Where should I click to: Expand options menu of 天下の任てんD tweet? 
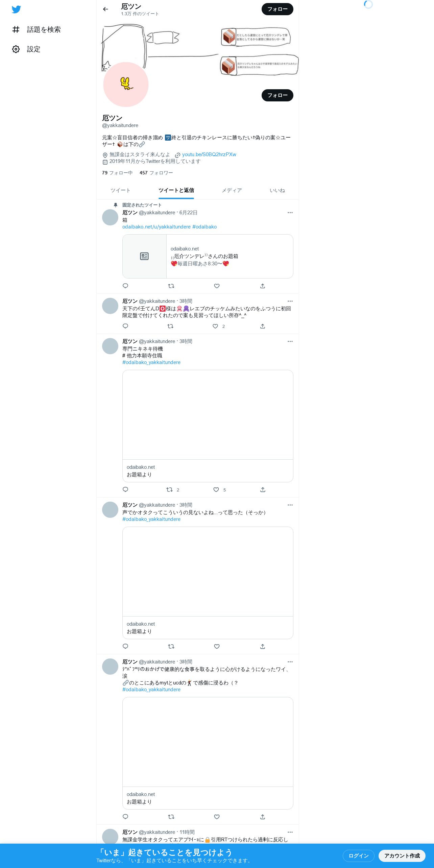290,301
